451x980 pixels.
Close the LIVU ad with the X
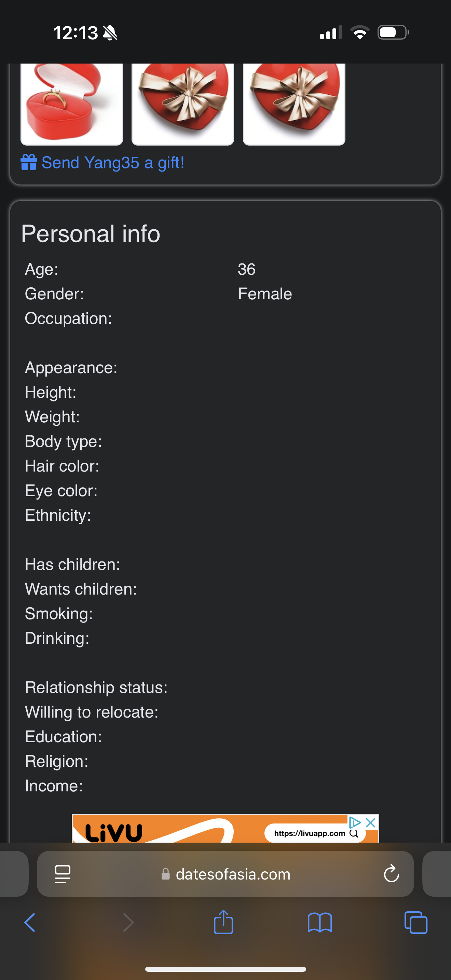click(370, 822)
